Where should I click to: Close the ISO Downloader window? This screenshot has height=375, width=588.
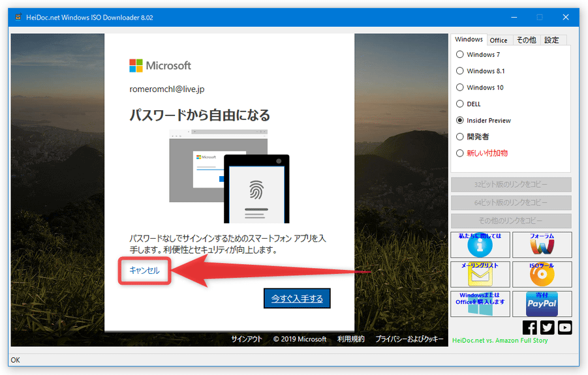coord(566,17)
